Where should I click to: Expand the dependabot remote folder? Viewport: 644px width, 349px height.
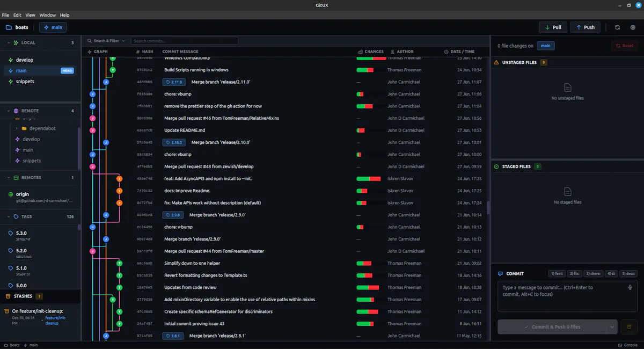17,128
